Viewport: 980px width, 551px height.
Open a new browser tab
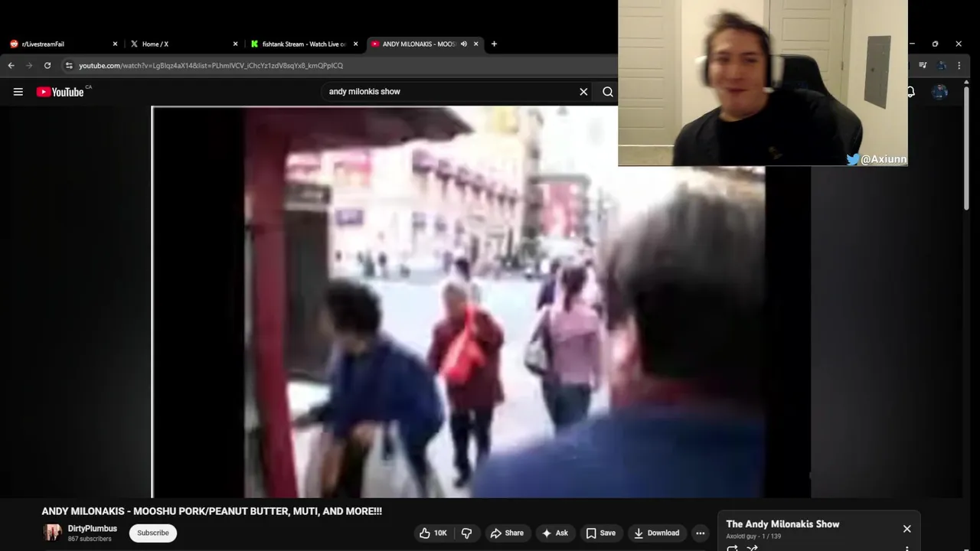[494, 44]
